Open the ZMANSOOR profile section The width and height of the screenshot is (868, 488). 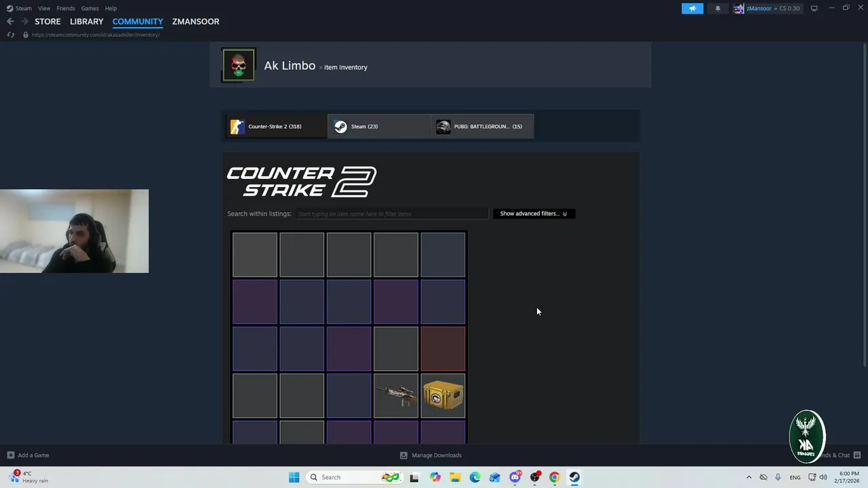[x=195, y=22]
